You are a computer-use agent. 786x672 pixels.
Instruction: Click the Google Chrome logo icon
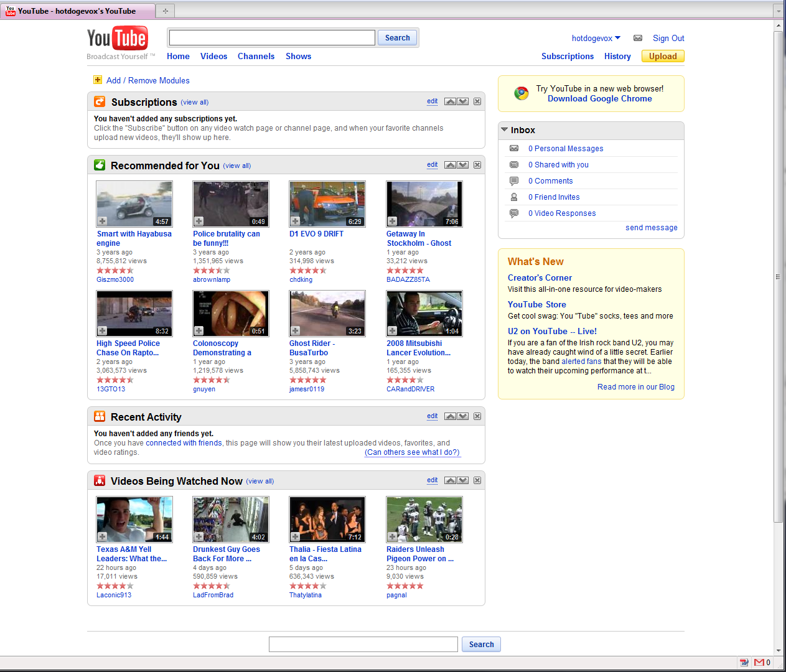pyautogui.click(x=521, y=93)
